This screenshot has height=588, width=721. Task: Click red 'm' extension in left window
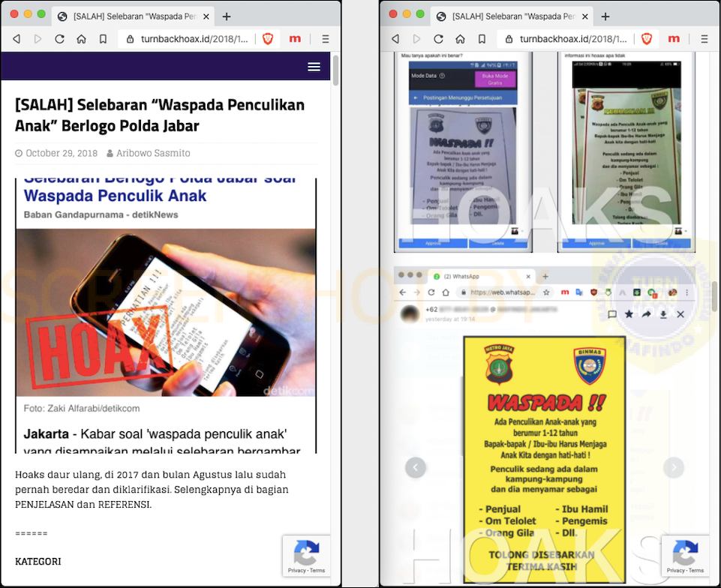pos(295,39)
